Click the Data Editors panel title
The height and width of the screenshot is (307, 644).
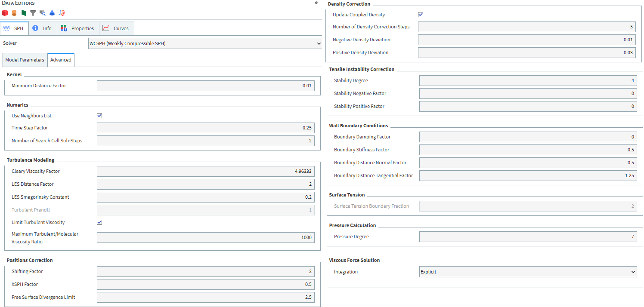click(x=19, y=3)
